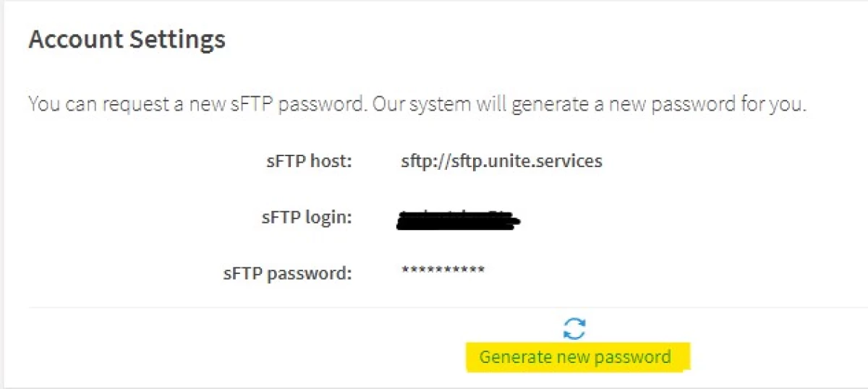The image size is (868, 389).
Task: Click the word "Account" in the heading
Action: (x=77, y=39)
